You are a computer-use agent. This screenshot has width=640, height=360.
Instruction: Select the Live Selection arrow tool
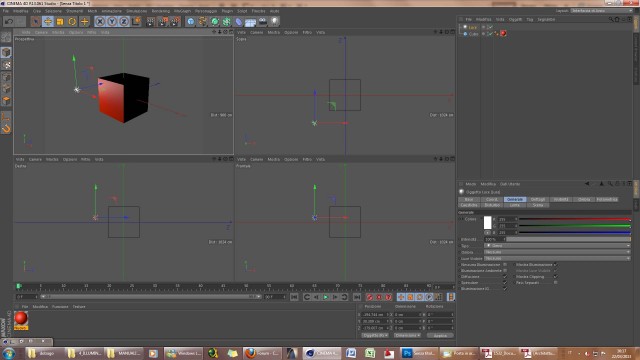[x=36, y=21]
